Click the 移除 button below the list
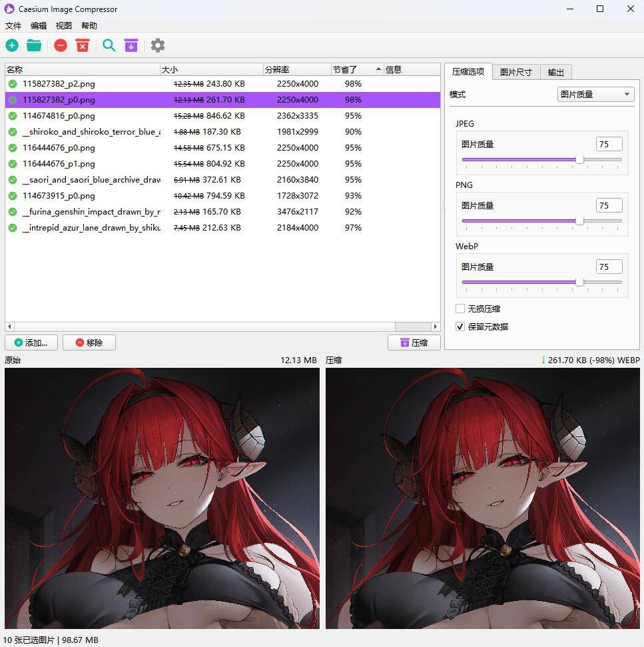The width and height of the screenshot is (644, 647). [89, 342]
